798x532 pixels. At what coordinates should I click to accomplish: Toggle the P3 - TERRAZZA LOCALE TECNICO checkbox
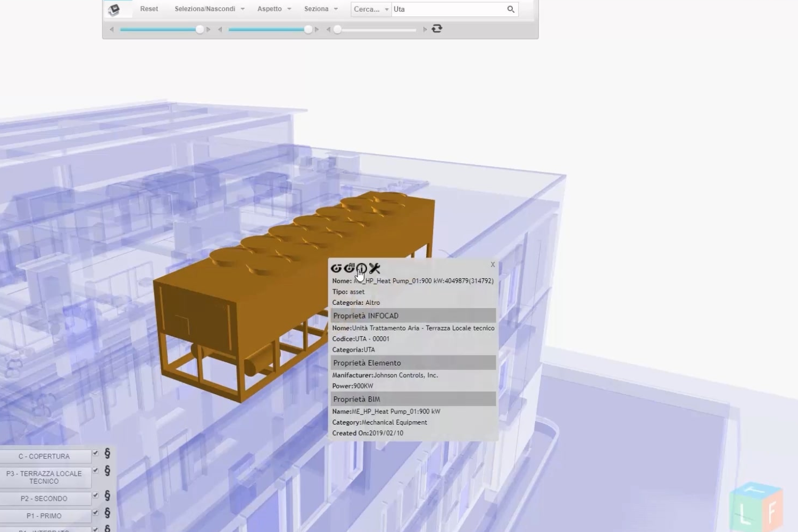pyautogui.click(x=96, y=470)
